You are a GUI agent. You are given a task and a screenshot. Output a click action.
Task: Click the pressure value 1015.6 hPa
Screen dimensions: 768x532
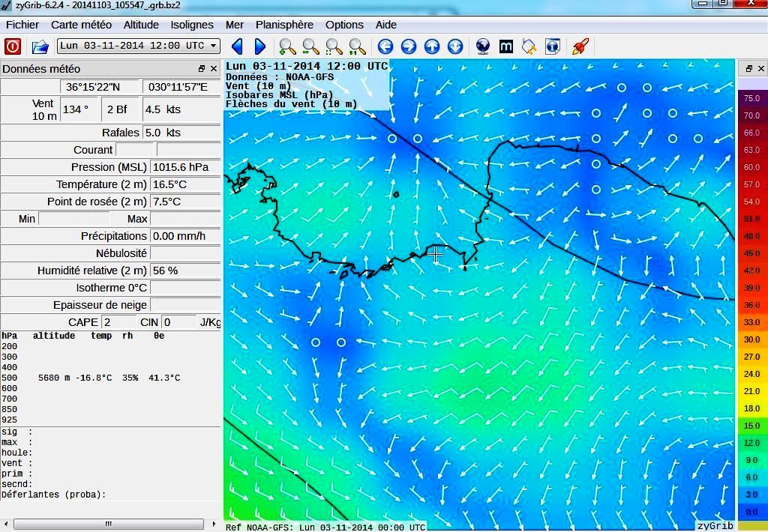(185, 167)
